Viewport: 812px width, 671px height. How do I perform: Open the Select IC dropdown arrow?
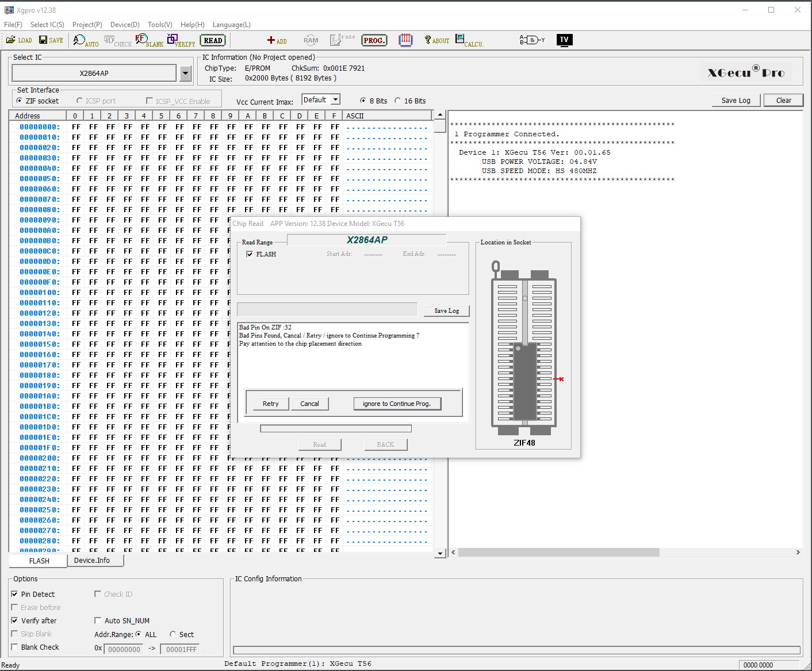pyautogui.click(x=185, y=73)
